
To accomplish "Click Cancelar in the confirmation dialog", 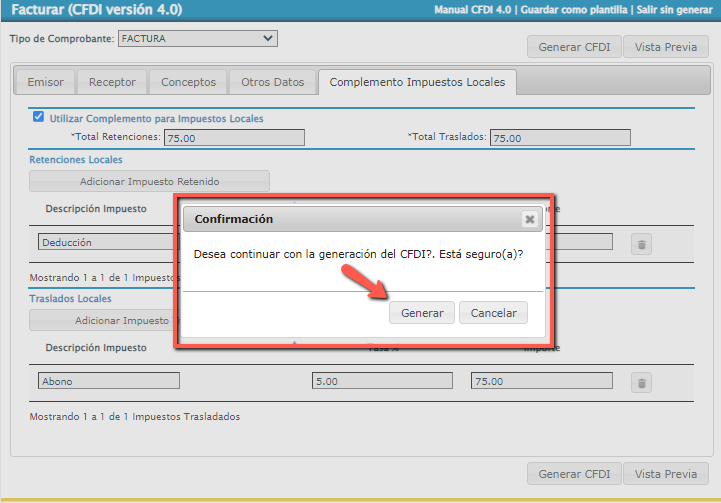I will (x=493, y=313).
